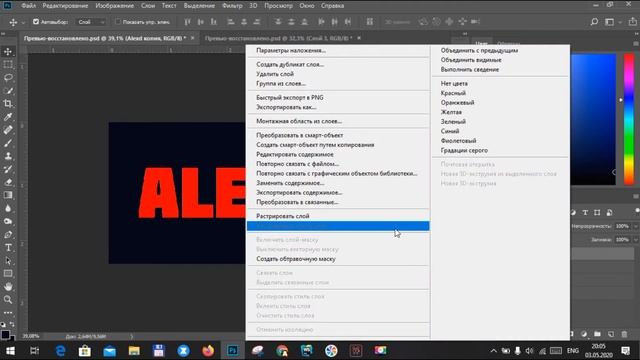Click the highlighted blue context menu entry
The width and height of the screenshot is (640, 360).
pyautogui.click(x=338, y=226)
